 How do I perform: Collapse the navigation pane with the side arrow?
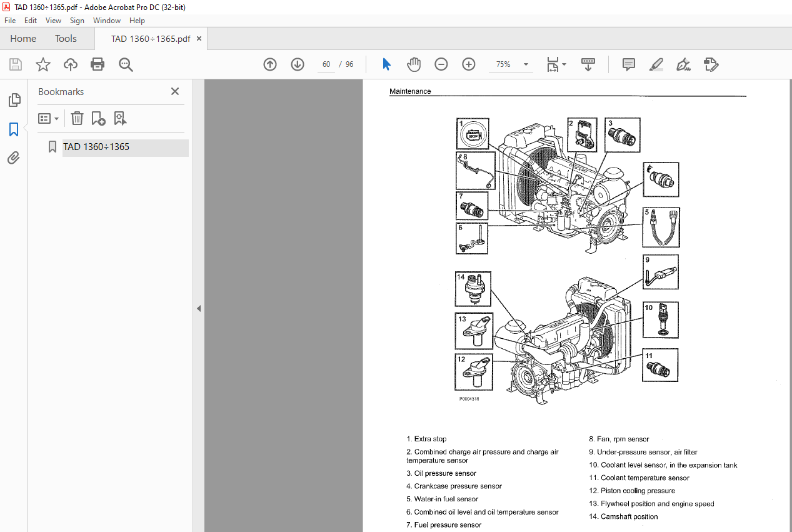pyautogui.click(x=199, y=308)
